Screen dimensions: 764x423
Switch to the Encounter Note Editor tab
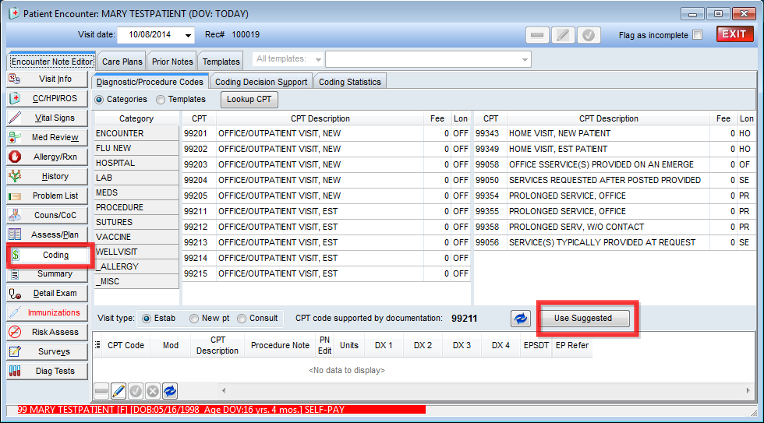coord(52,62)
